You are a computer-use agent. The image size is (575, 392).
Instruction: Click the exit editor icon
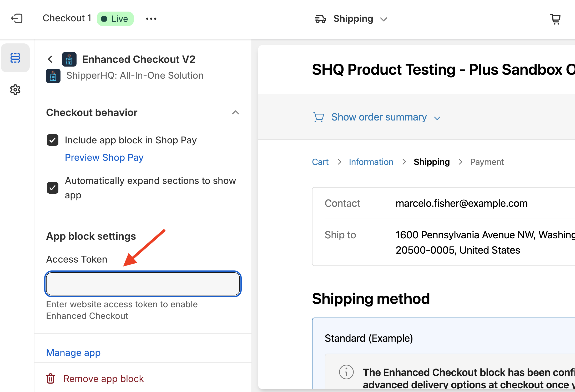click(17, 19)
